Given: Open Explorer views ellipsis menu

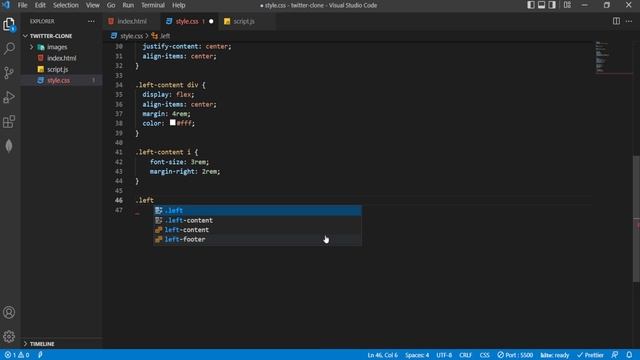Looking at the screenshot, I should tap(91, 21).
